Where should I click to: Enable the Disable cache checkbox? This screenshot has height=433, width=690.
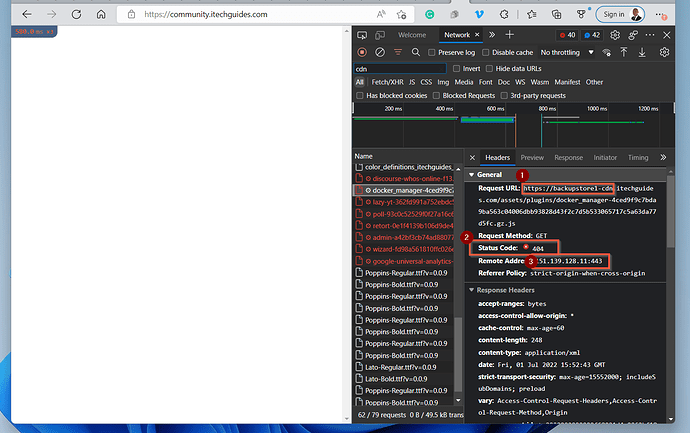point(486,52)
